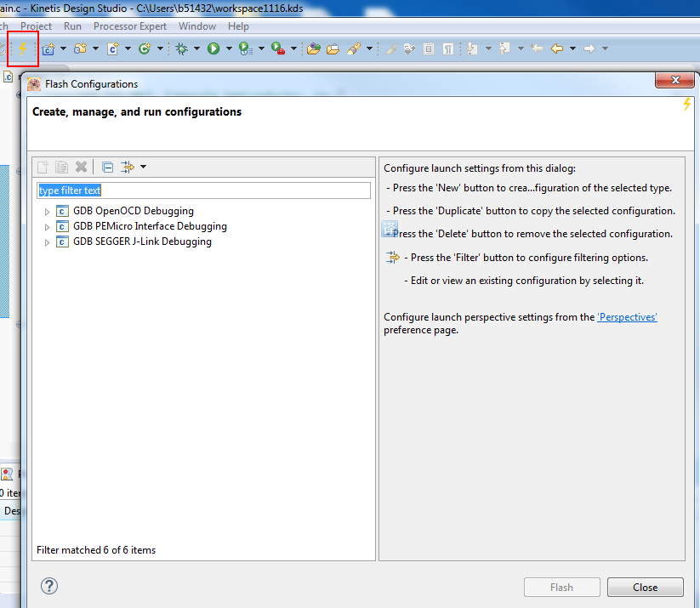Click the New C Source File toolbar icon
The height and width of the screenshot is (608, 700).
[113, 48]
